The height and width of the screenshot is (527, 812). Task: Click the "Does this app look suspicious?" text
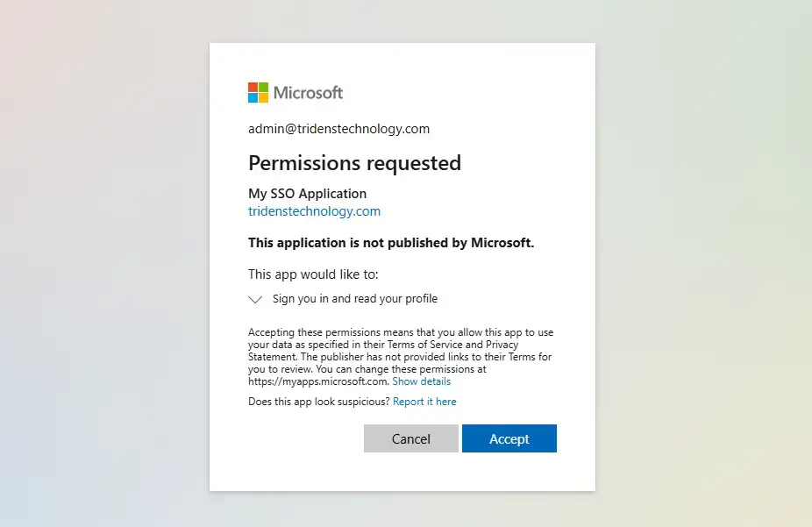coord(319,402)
